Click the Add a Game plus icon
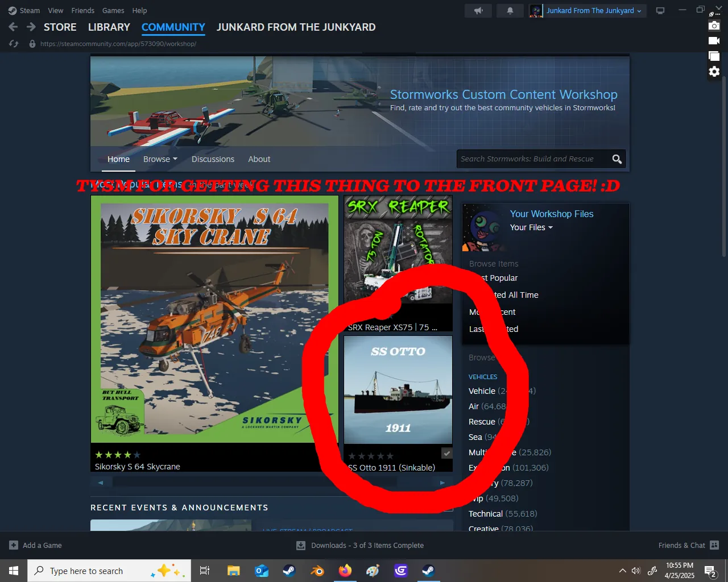The width and height of the screenshot is (728, 582). 14,545
